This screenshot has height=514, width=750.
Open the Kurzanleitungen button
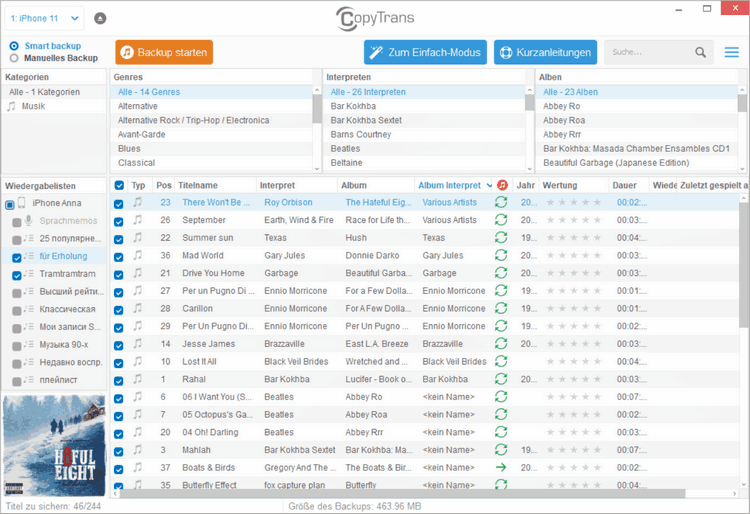click(x=545, y=52)
